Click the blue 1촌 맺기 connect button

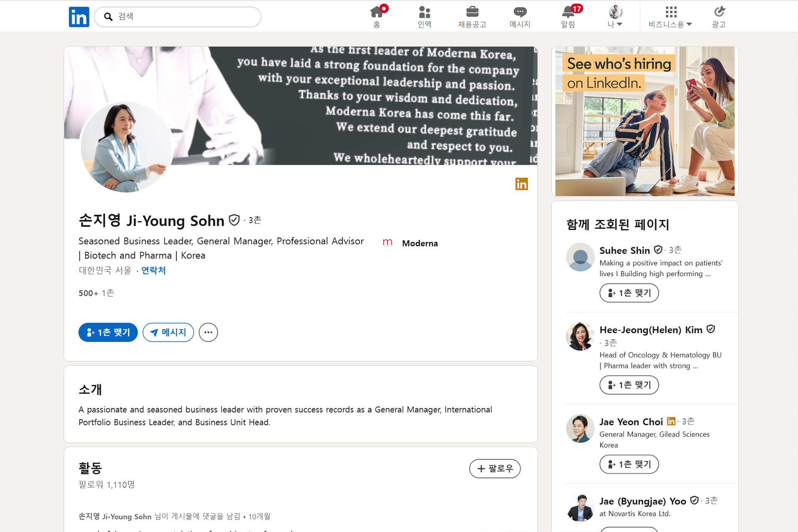pyautogui.click(x=108, y=332)
